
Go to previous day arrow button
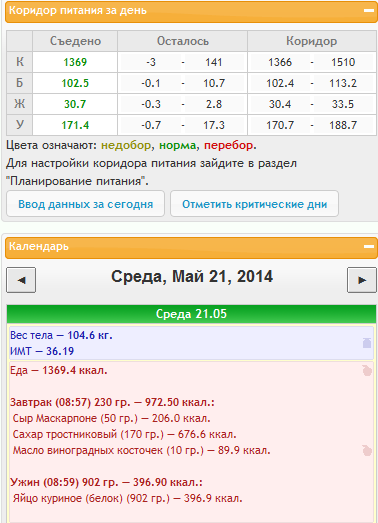coord(21,280)
